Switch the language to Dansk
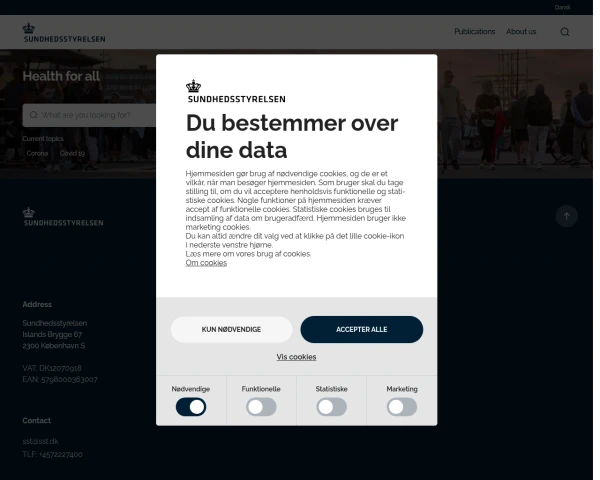Screen dimensions: 600x480 click(562, 7)
